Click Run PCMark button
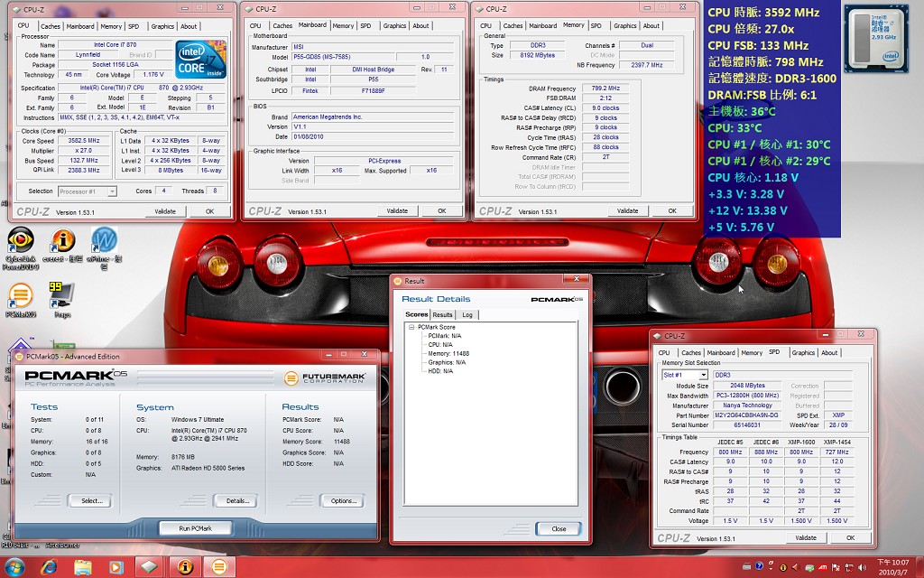Viewport: 924px width, 578px height. click(x=196, y=528)
